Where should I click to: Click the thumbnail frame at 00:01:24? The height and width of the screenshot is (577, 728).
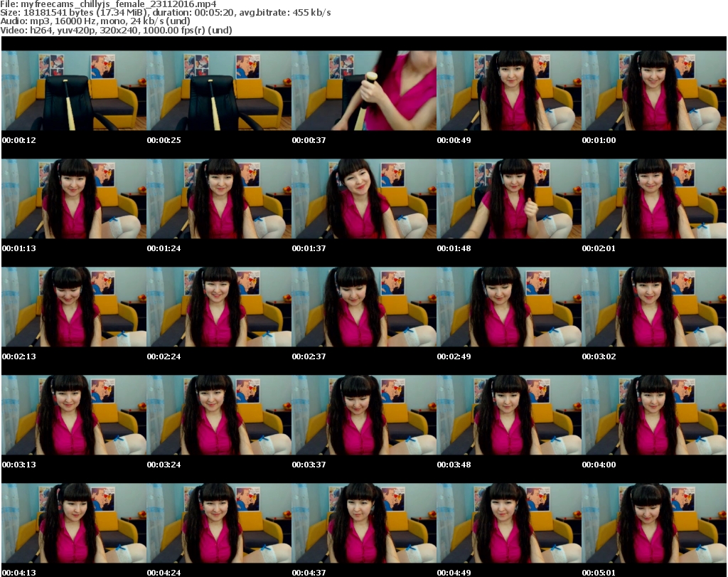point(219,198)
